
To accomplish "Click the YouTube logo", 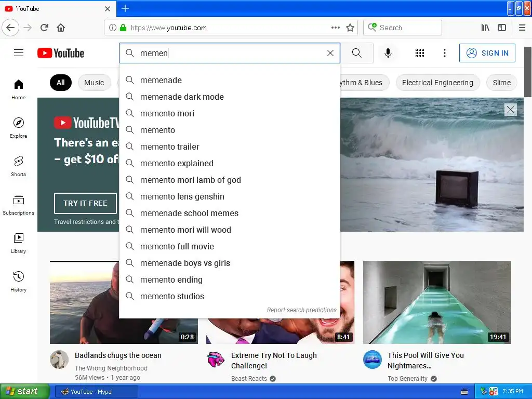I will tap(61, 53).
